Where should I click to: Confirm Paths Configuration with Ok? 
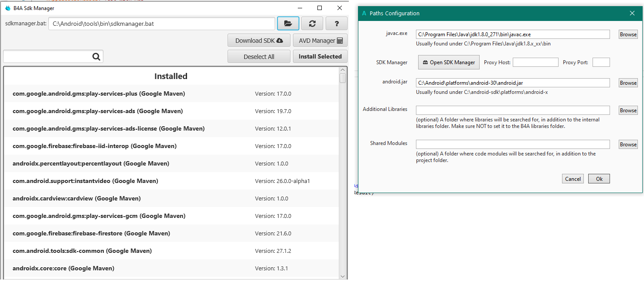(599, 179)
